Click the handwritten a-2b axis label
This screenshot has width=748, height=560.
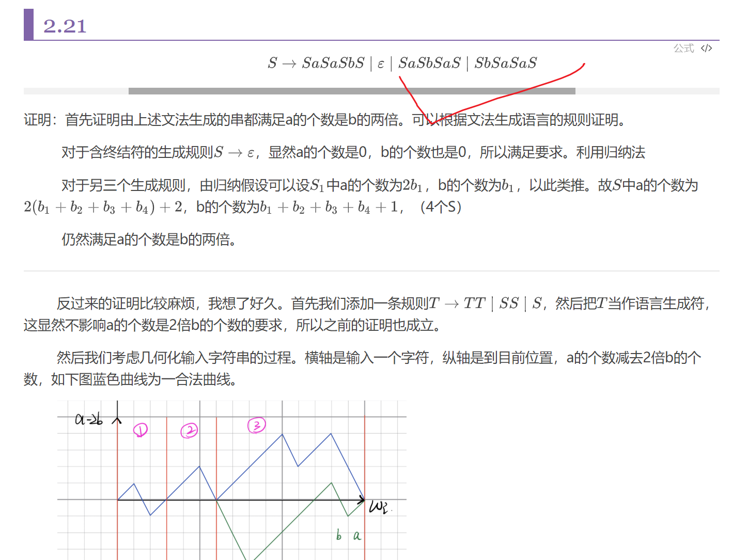89,420
